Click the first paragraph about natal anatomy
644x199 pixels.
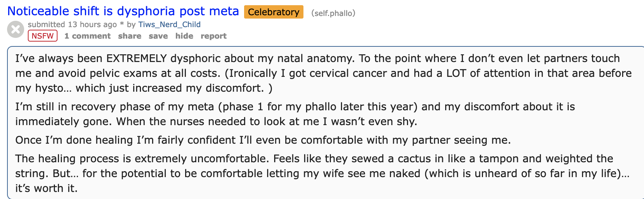(x=323, y=73)
